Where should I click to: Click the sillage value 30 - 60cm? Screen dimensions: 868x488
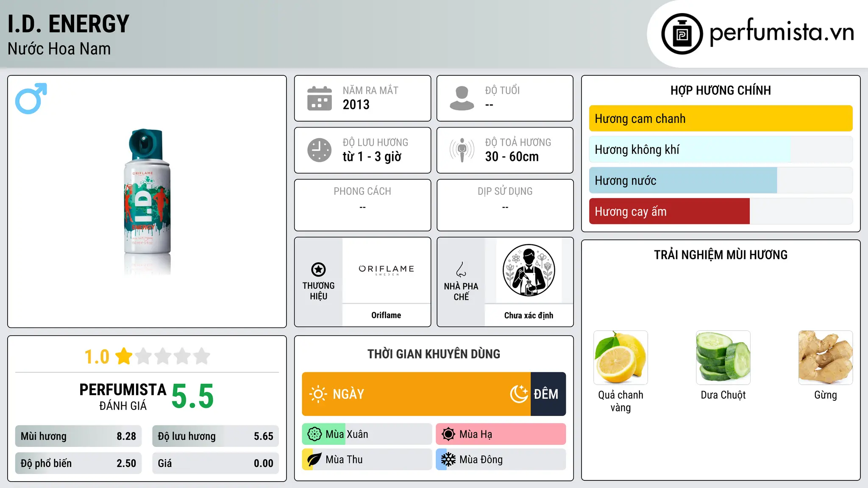[512, 157]
